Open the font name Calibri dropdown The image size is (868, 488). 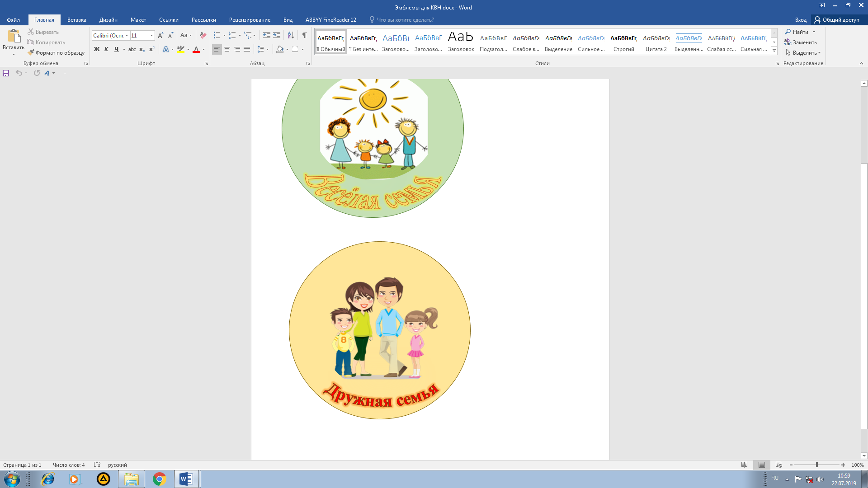tap(127, 35)
